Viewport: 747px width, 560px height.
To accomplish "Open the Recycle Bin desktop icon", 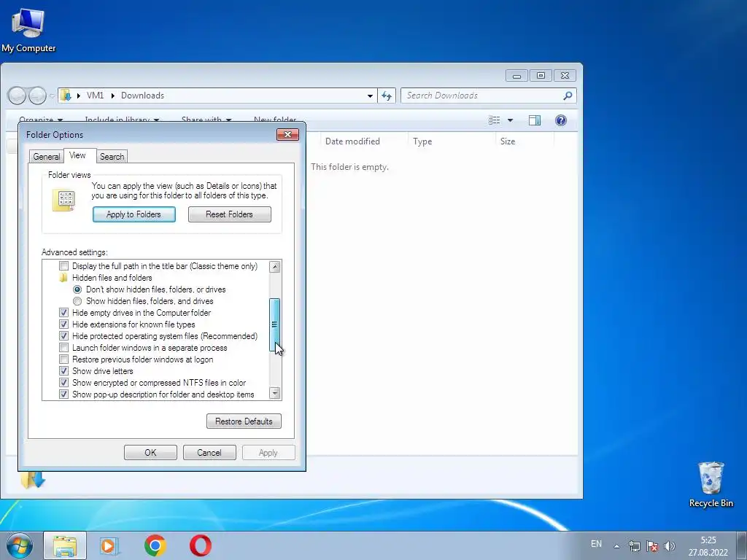I will [x=711, y=484].
